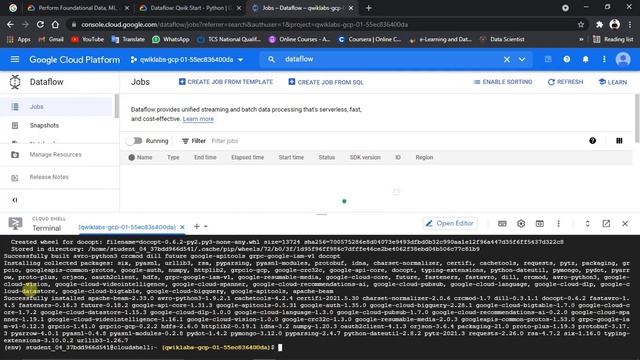Toggle the Running jobs switch
The width and height of the screenshot is (640, 360).
pyautogui.click(x=134, y=141)
